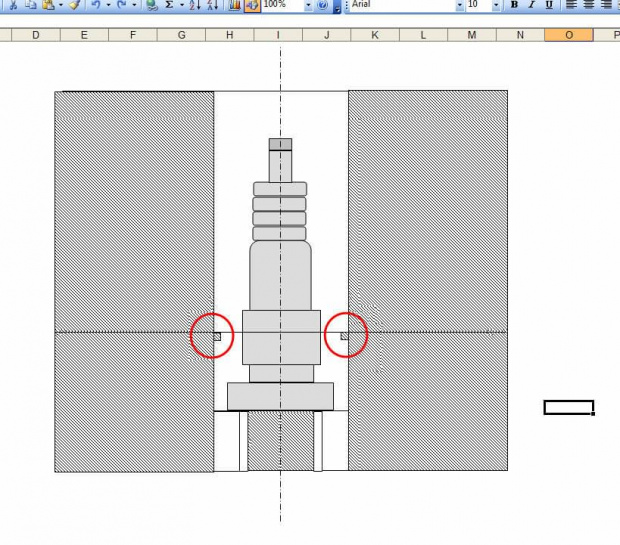The image size is (620, 545).
Task: Click the font size 10 box
Action: coord(479,5)
